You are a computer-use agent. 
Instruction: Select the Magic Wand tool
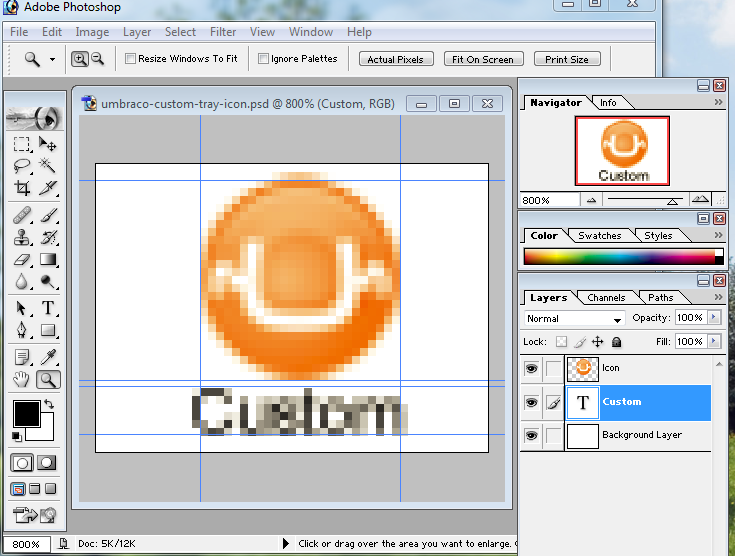click(x=47, y=165)
